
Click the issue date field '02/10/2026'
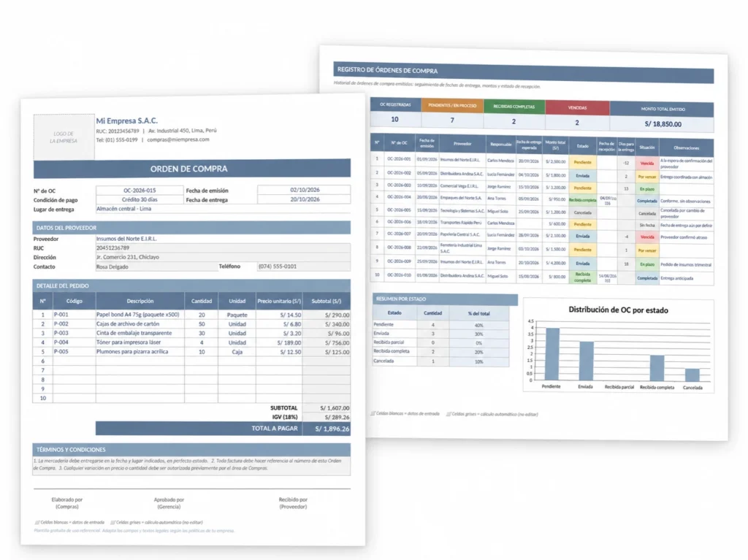coord(305,190)
